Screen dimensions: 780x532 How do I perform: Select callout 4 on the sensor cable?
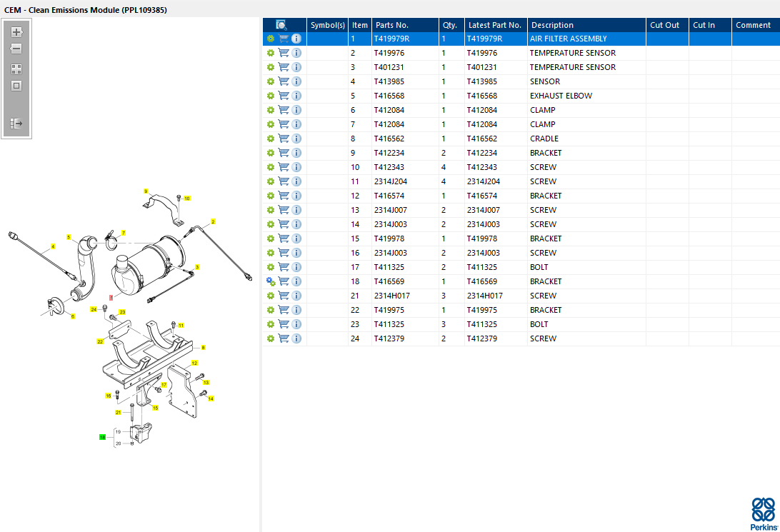[53, 246]
